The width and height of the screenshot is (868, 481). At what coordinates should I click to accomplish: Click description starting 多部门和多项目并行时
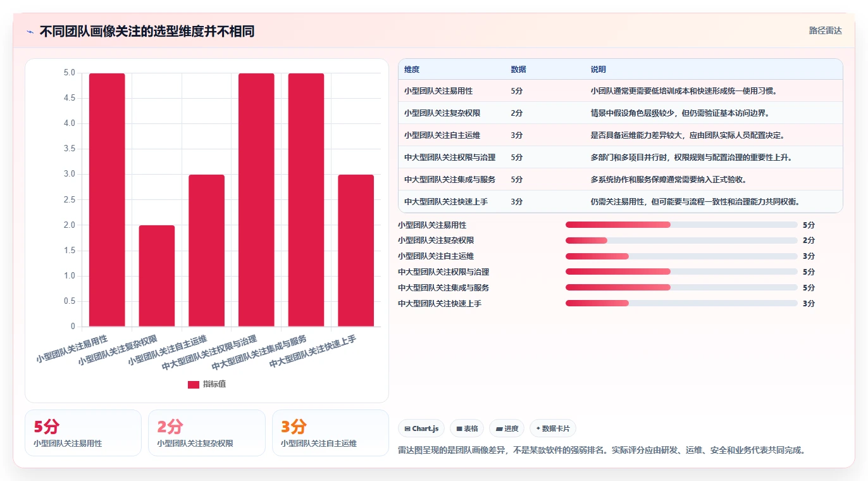[x=691, y=157]
